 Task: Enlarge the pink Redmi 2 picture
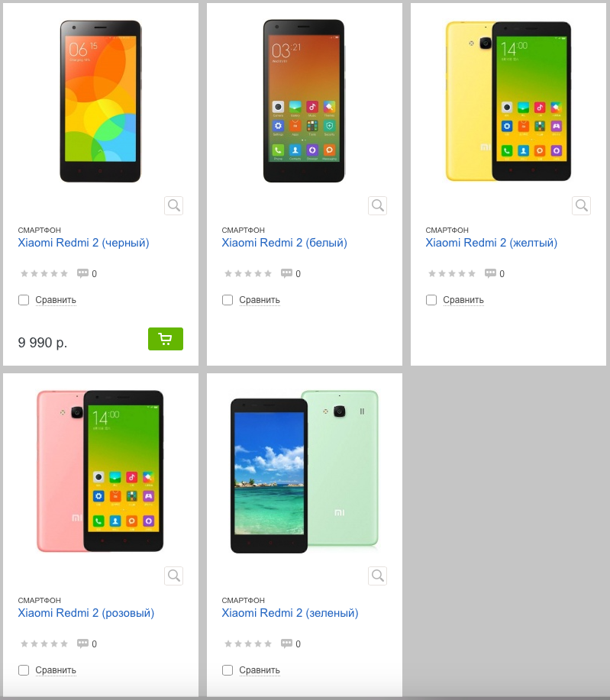tap(174, 576)
